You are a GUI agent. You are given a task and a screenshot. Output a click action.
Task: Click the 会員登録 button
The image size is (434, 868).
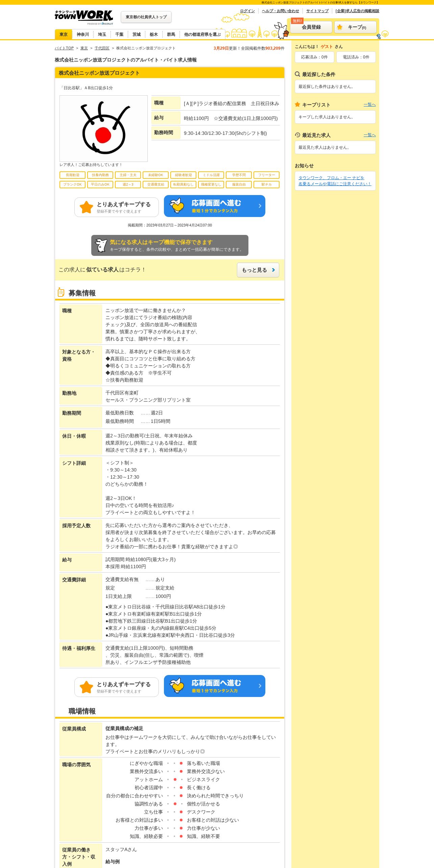point(311,27)
